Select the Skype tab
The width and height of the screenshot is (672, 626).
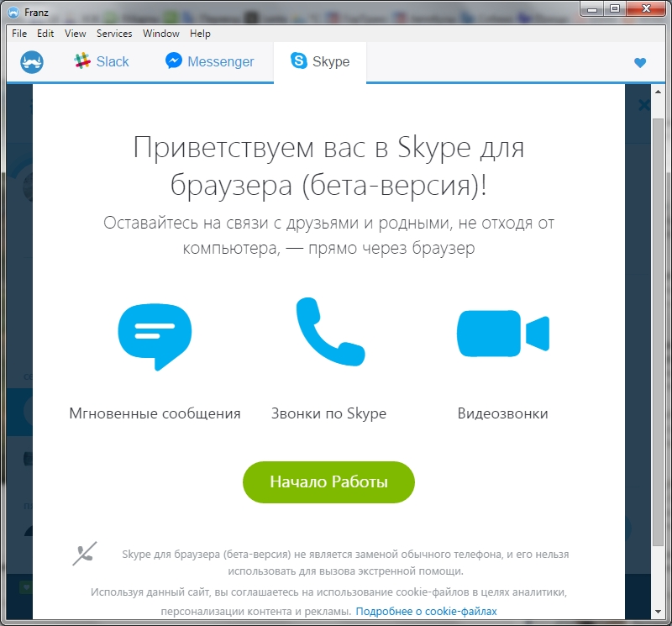click(320, 61)
